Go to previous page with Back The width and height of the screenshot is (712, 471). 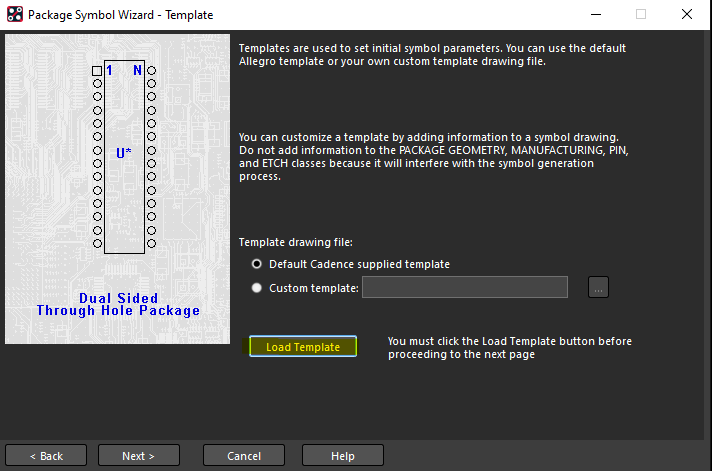(x=46, y=455)
